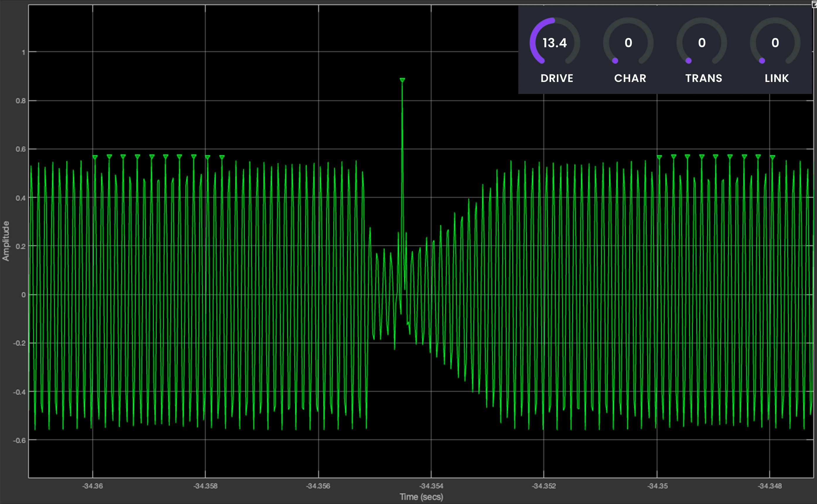817x504 pixels.
Task: Select the leftmost peak marker near -34.36
Action: (x=95, y=157)
